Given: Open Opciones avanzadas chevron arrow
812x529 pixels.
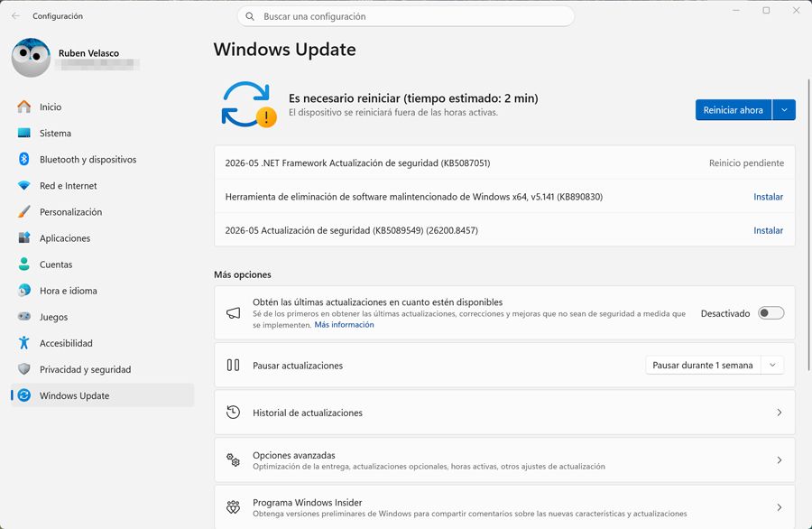Looking at the screenshot, I should tap(779, 460).
